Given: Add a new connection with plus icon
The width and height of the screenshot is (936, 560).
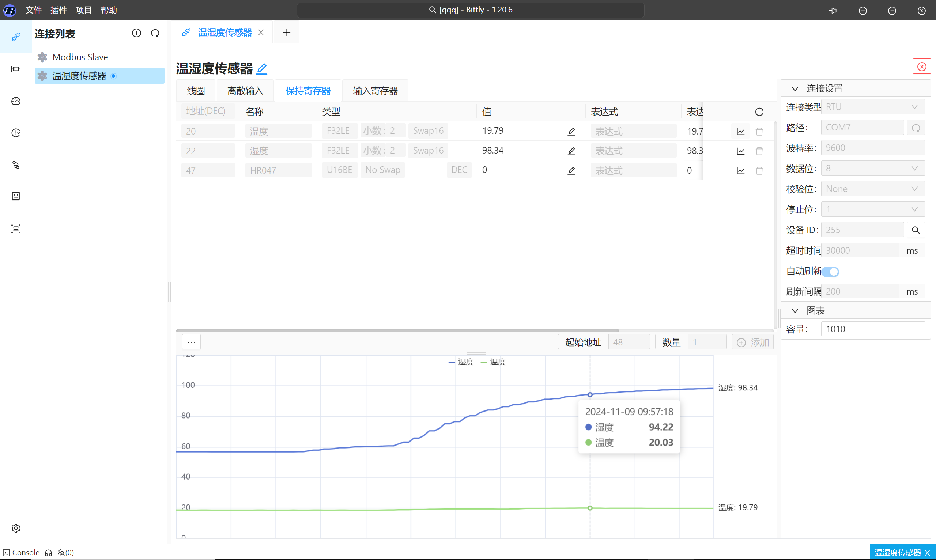Looking at the screenshot, I should tap(137, 33).
